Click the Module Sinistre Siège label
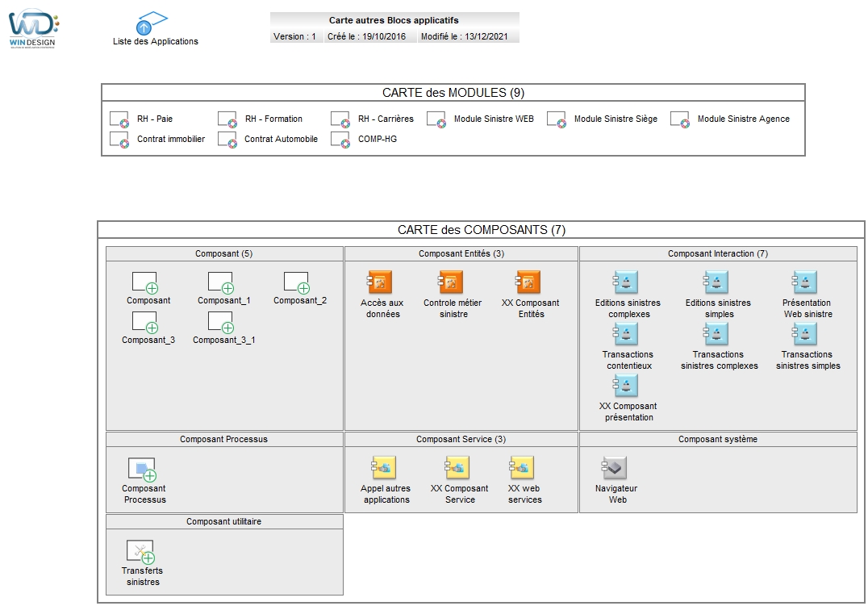This screenshot has width=868, height=606. 616,119
